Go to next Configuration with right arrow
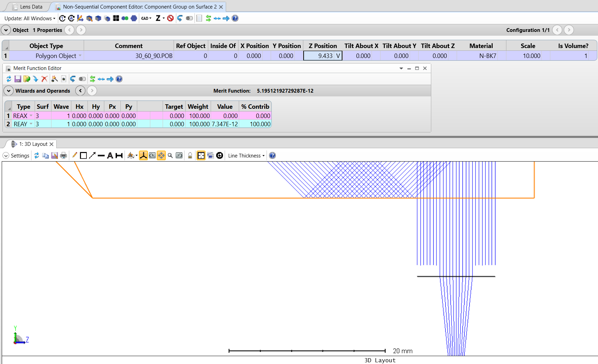Image resolution: width=598 pixels, height=364 pixels. coord(568,30)
